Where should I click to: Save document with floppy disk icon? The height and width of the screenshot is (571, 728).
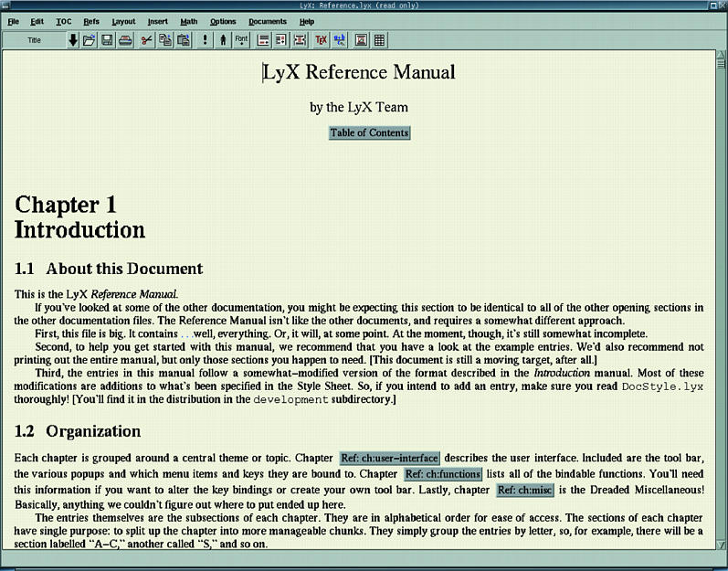107,40
